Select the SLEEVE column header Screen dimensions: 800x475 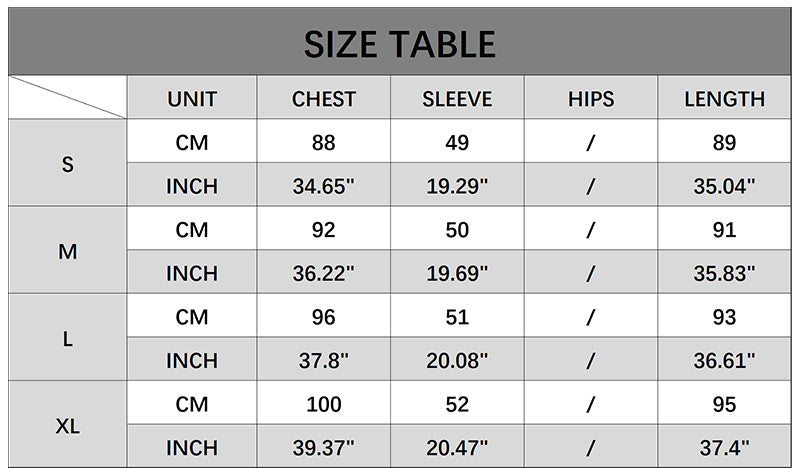point(457,99)
